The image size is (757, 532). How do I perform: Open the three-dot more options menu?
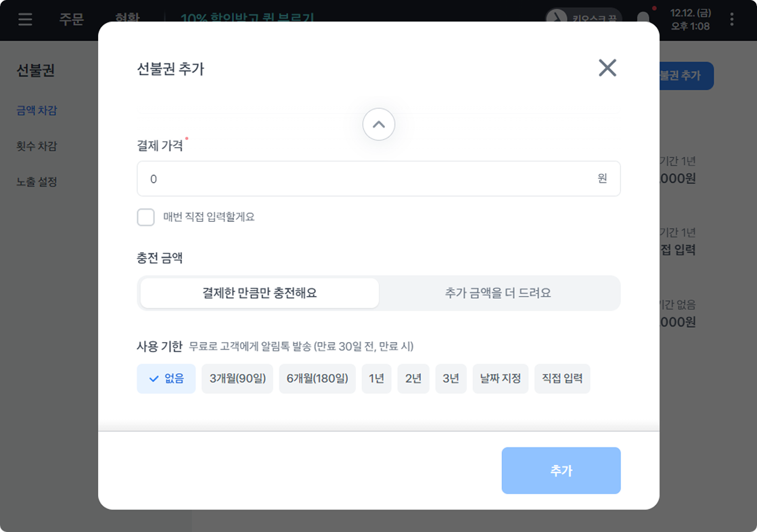(732, 20)
